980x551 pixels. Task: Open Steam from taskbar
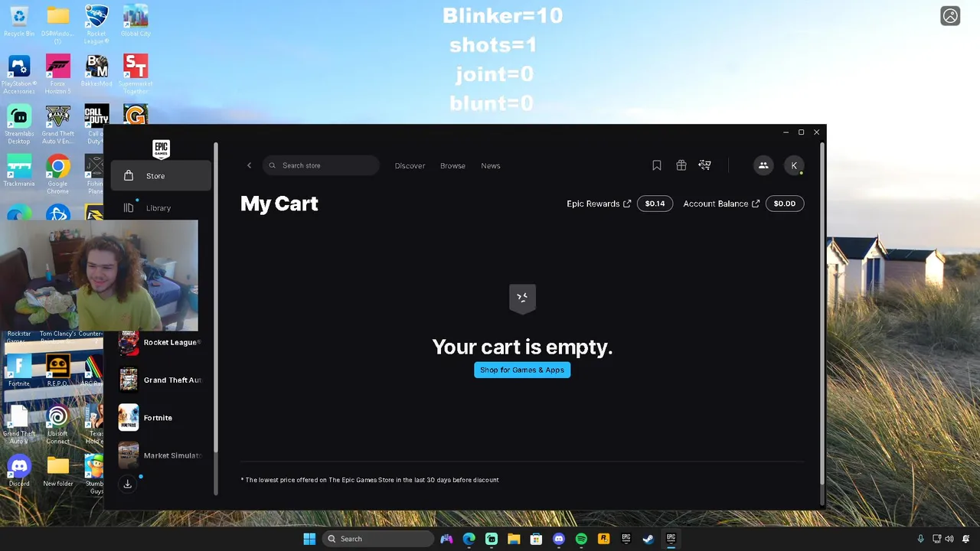[x=648, y=539]
